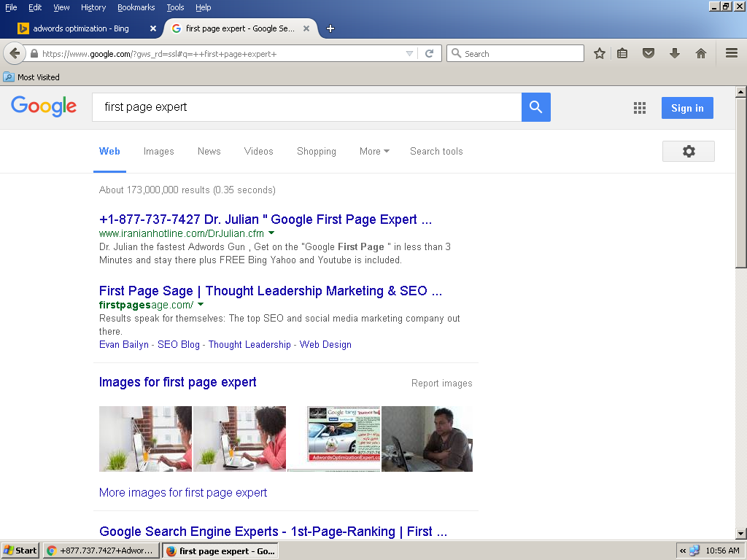Open a new tab with plus icon
Viewport: 747px width, 560px height.
[x=330, y=28]
